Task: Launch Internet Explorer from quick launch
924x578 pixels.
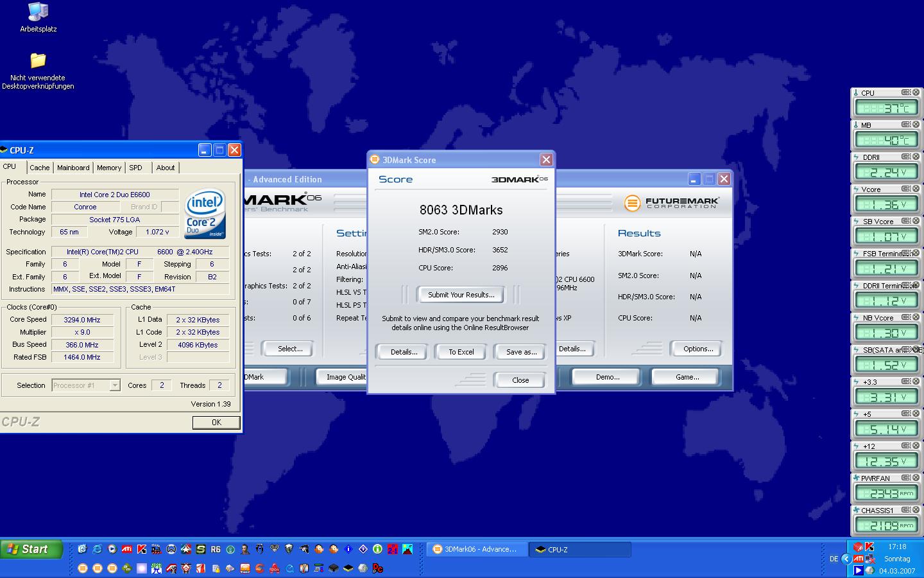Action: coord(97,549)
